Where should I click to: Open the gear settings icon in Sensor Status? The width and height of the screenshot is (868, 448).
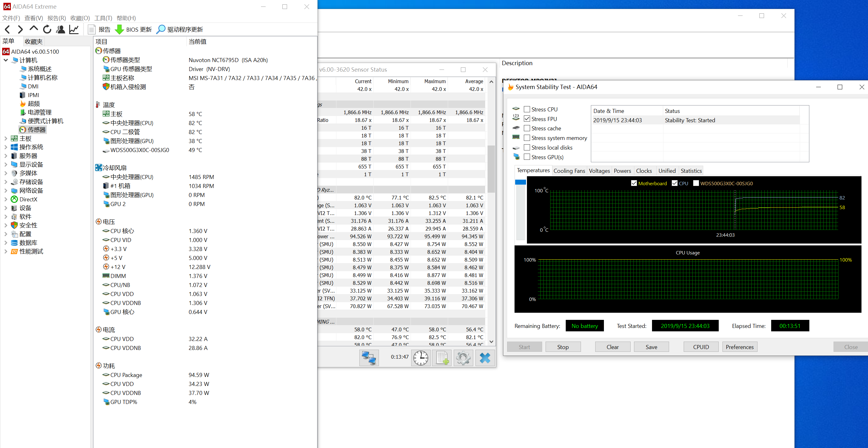pyautogui.click(x=463, y=358)
